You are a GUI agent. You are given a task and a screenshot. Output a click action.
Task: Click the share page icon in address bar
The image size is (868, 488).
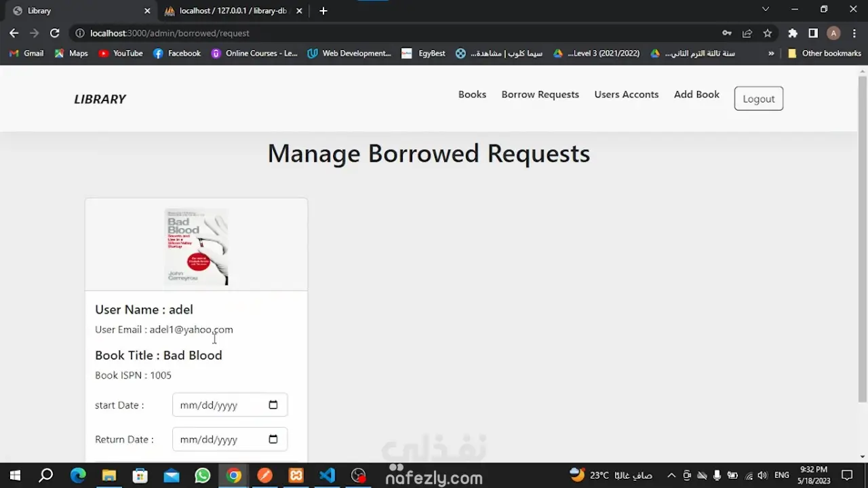coord(747,33)
